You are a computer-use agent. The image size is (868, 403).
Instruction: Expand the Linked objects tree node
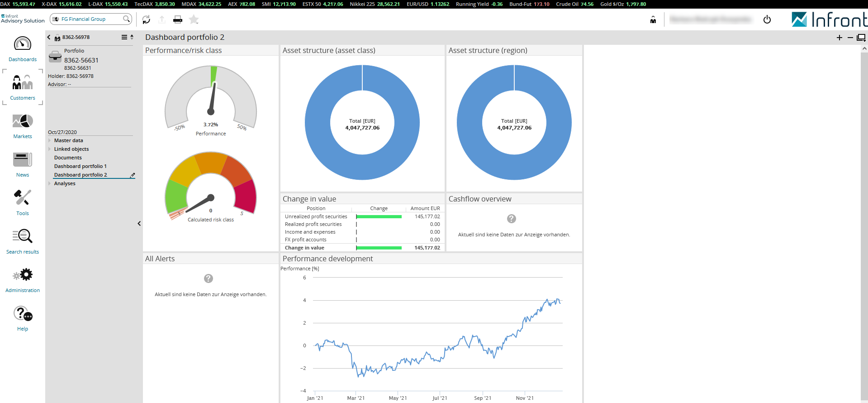coord(50,149)
